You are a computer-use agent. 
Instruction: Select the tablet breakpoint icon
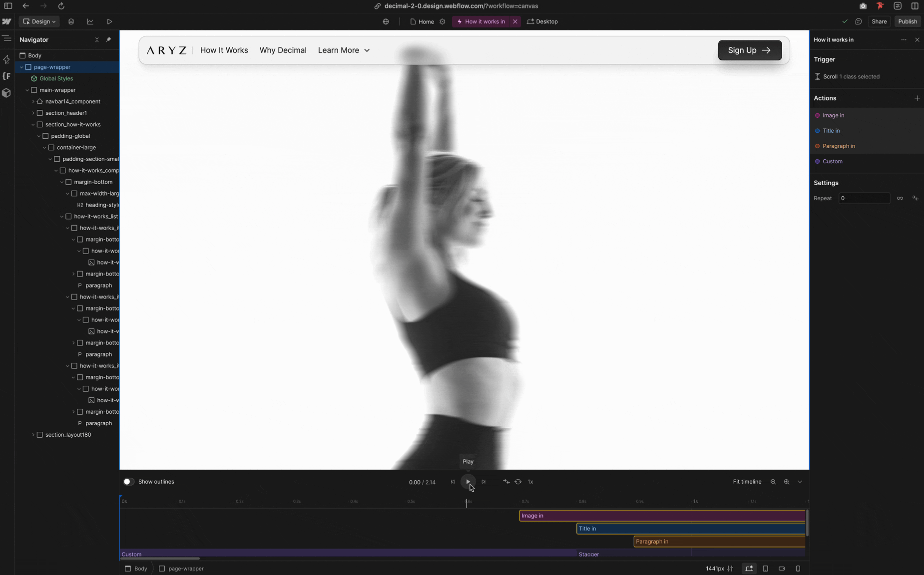765,569
